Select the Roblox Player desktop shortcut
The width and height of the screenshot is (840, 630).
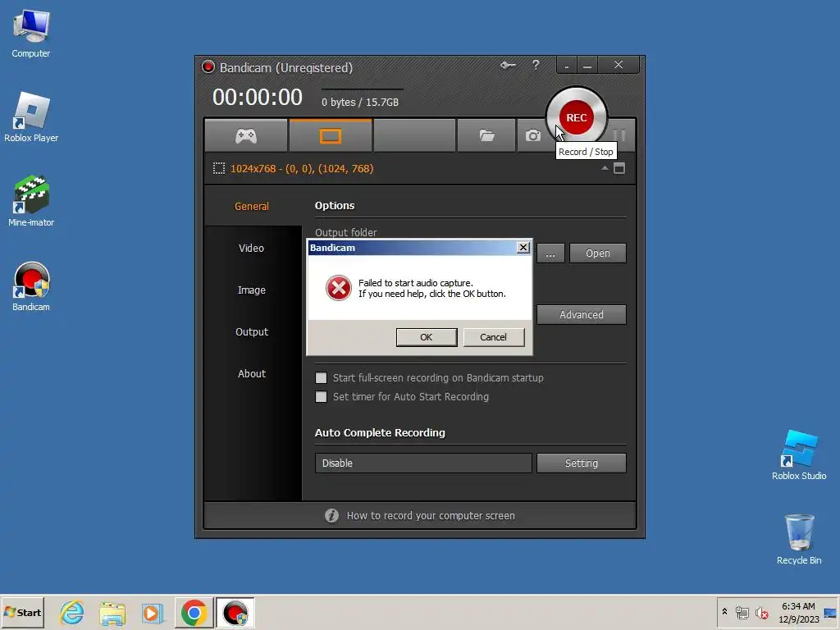click(x=30, y=117)
